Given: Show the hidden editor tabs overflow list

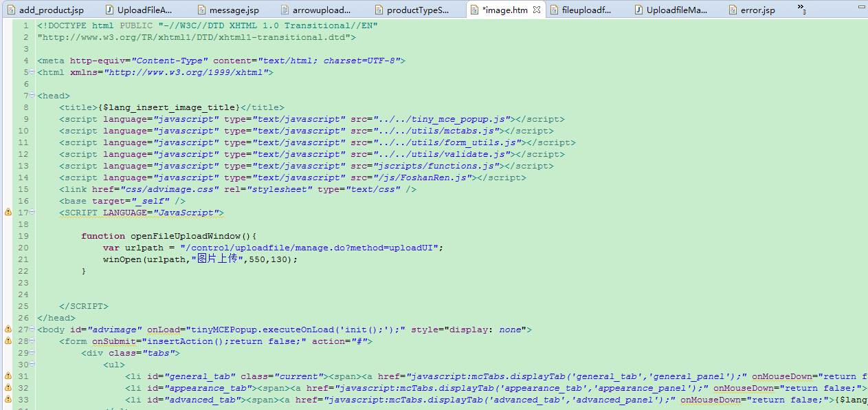Looking at the screenshot, I should tap(802, 10).
